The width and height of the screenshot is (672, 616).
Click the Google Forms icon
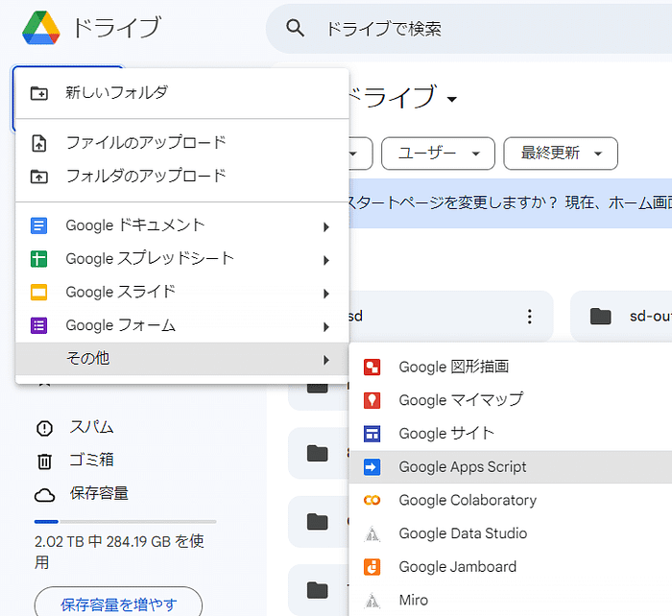[39, 325]
